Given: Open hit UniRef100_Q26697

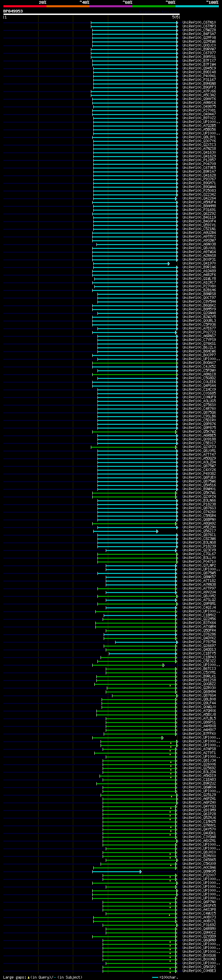Looking at the screenshot, I should 199,646.
